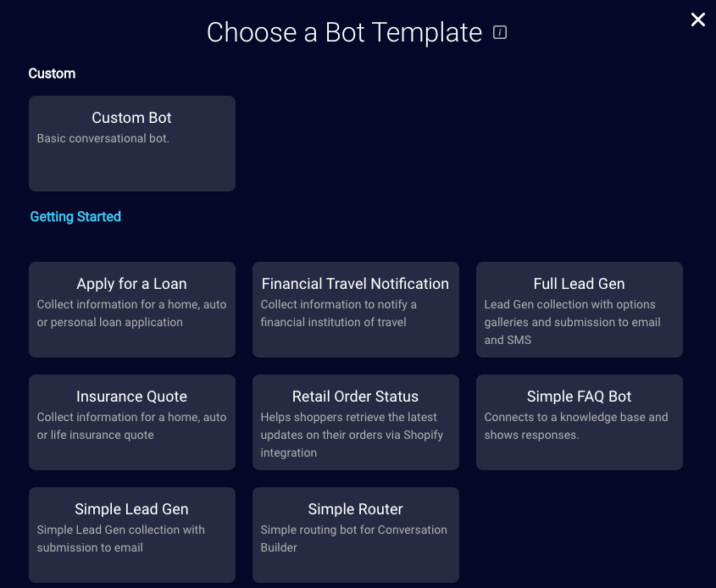The image size is (716, 588).
Task: Pick the Financial Travel Notification template
Action: (356, 309)
